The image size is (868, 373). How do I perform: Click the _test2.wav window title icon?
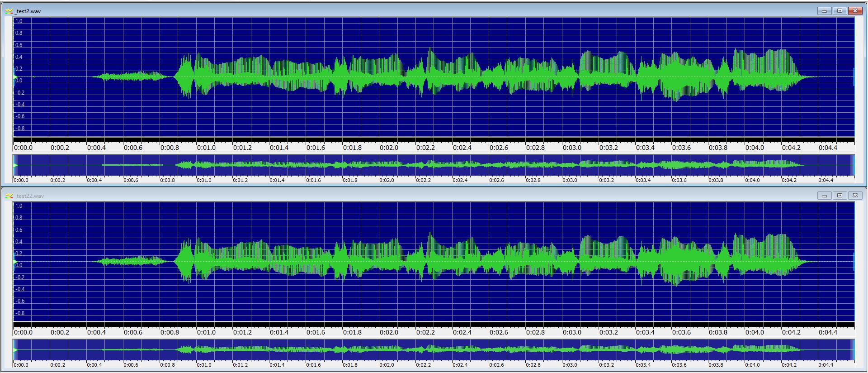9,11
